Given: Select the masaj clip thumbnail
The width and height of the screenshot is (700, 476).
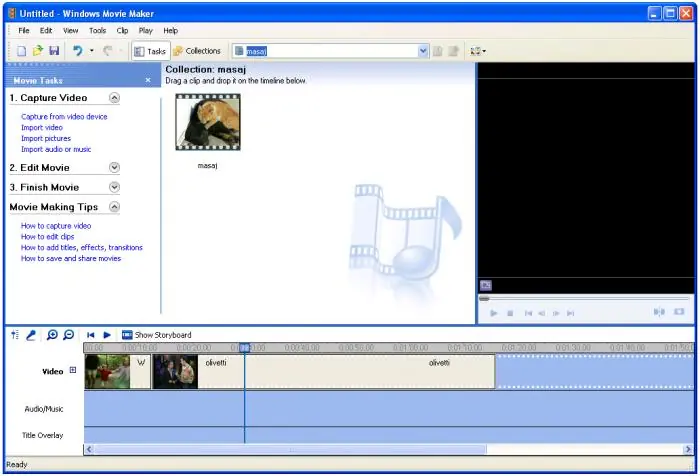Looking at the screenshot, I should click(208, 122).
